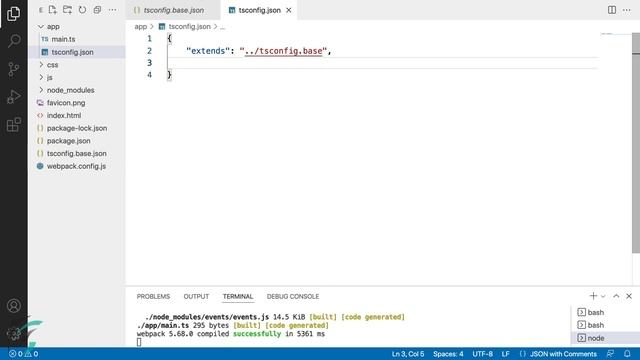The image size is (640, 360).
Task: Expand the js folder
Action: click(x=77, y=77)
